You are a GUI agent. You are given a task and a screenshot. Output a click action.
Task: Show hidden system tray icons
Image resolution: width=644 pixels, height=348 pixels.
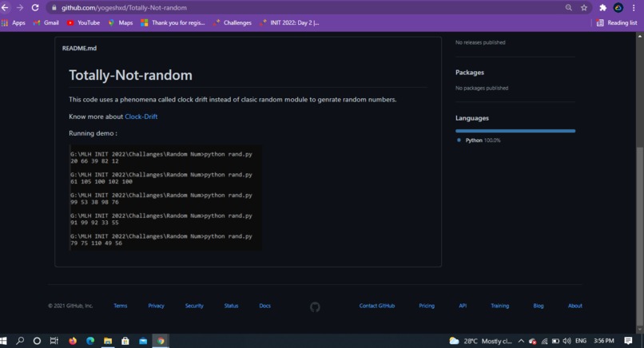[521, 341]
